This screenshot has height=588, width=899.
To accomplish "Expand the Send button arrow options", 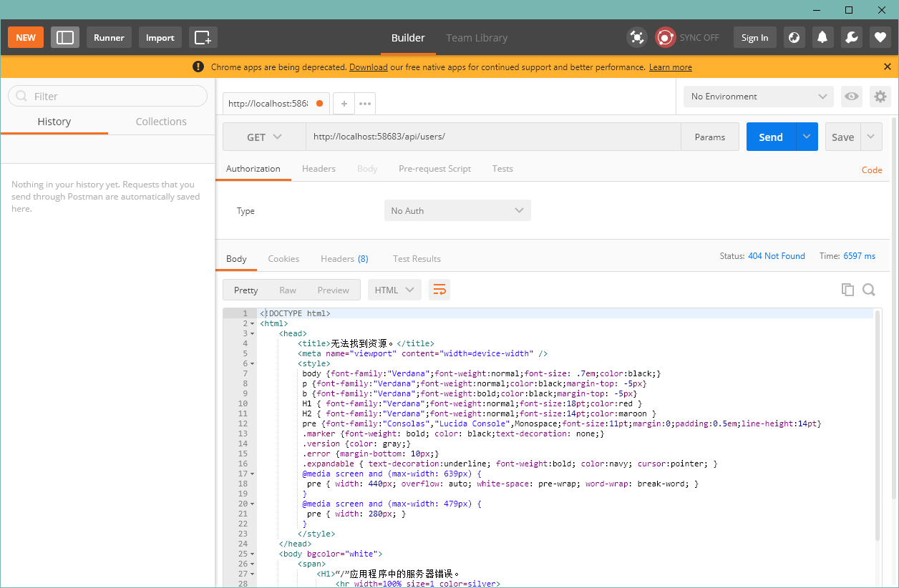I will (807, 137).
